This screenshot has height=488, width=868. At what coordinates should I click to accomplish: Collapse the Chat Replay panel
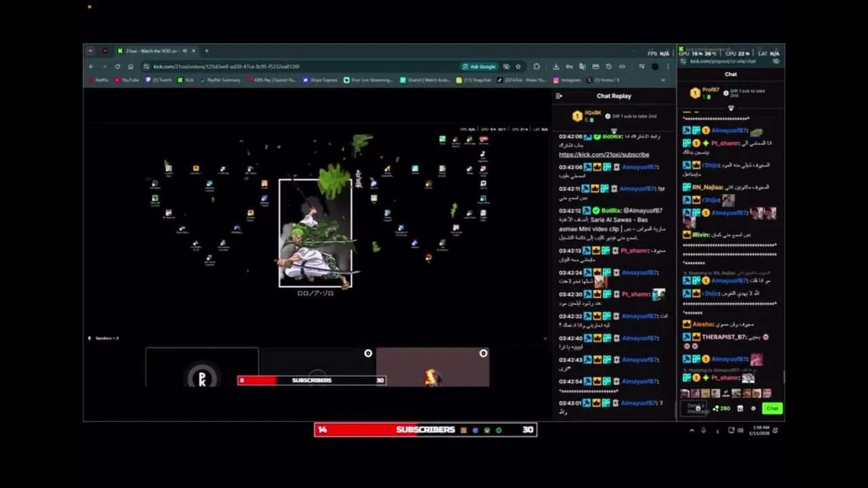point(559,96)
